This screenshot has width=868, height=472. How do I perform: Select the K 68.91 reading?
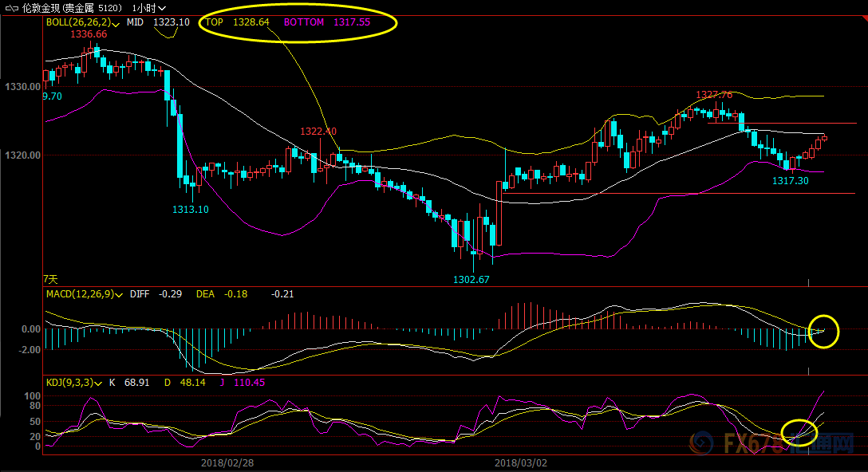click(x=129, y=383)
